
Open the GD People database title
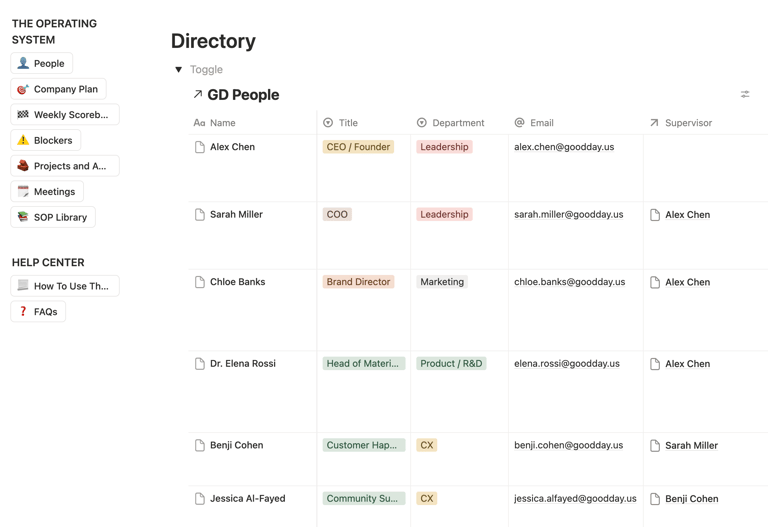[243, 95]
